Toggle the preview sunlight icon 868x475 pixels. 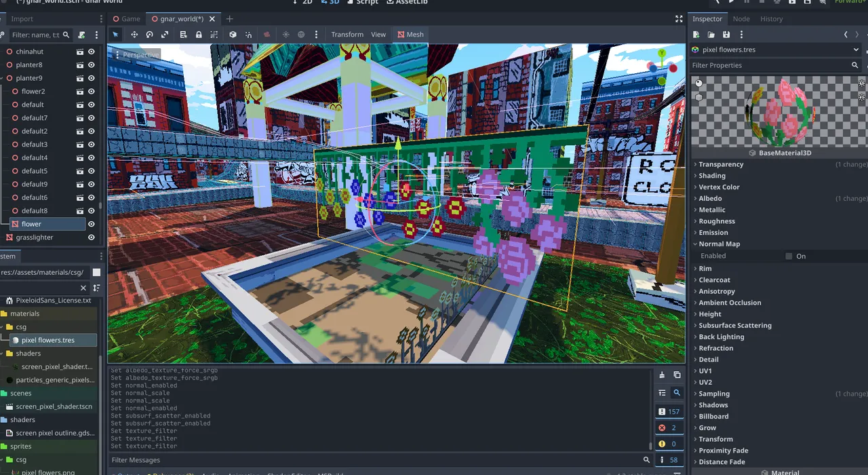point(285,35)
